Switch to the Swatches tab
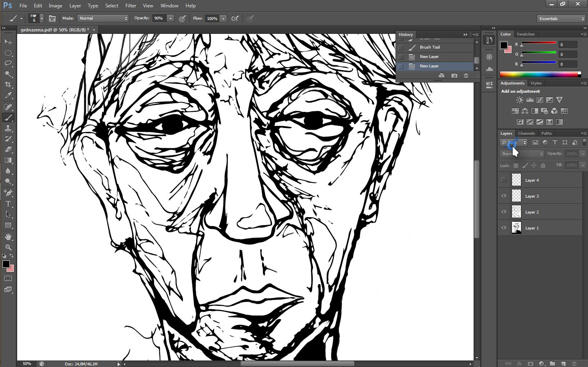 click(x=525, y=34)
